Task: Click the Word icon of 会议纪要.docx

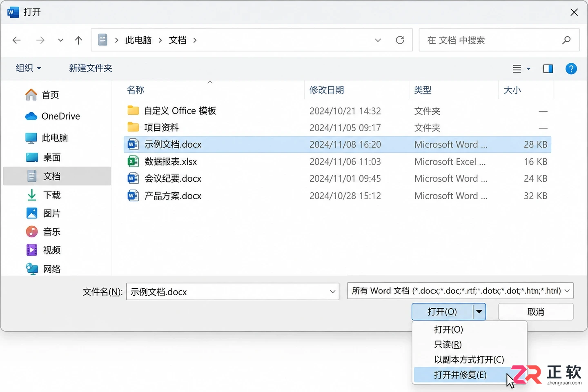Action: point(133,178)
